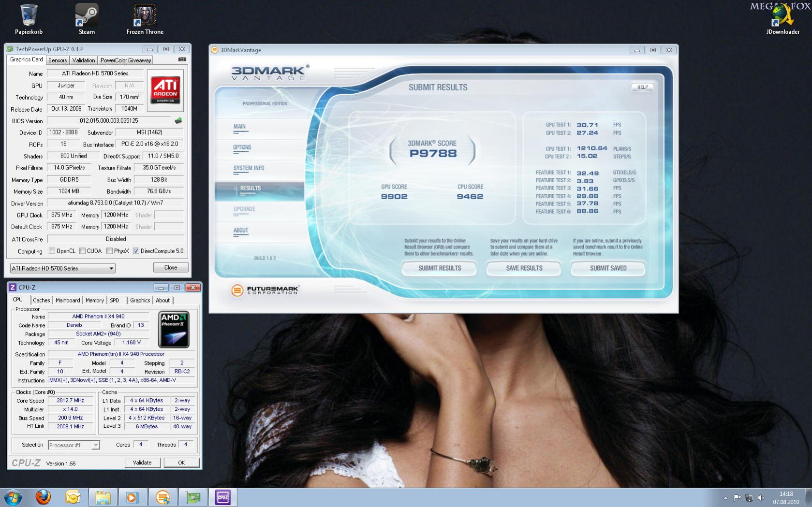Click the AMD Phenom II logo in CPU-Z
Screen dimensions: 812x507
[x=174, y=330]
